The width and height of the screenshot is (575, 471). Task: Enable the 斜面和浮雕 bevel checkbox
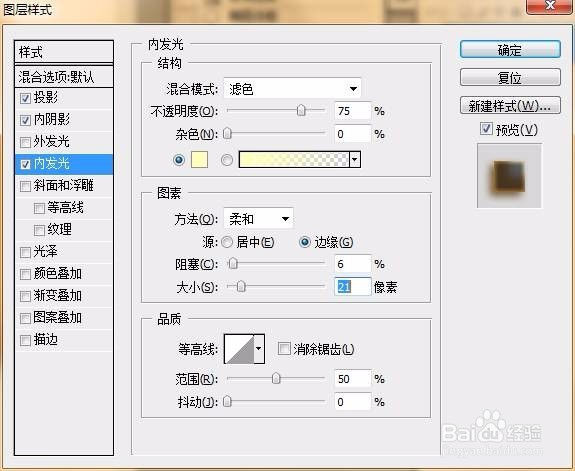[25, 186]
